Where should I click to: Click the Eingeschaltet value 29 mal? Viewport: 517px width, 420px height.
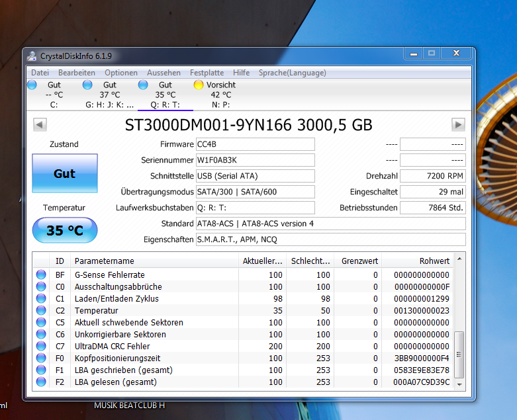432,192
